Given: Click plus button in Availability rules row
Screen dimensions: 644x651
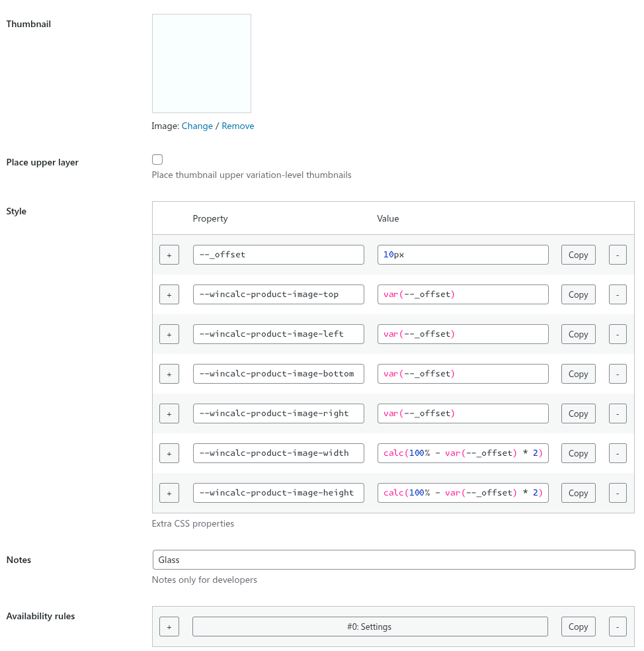Looking at the screenshot, I should tap(169, 627).
